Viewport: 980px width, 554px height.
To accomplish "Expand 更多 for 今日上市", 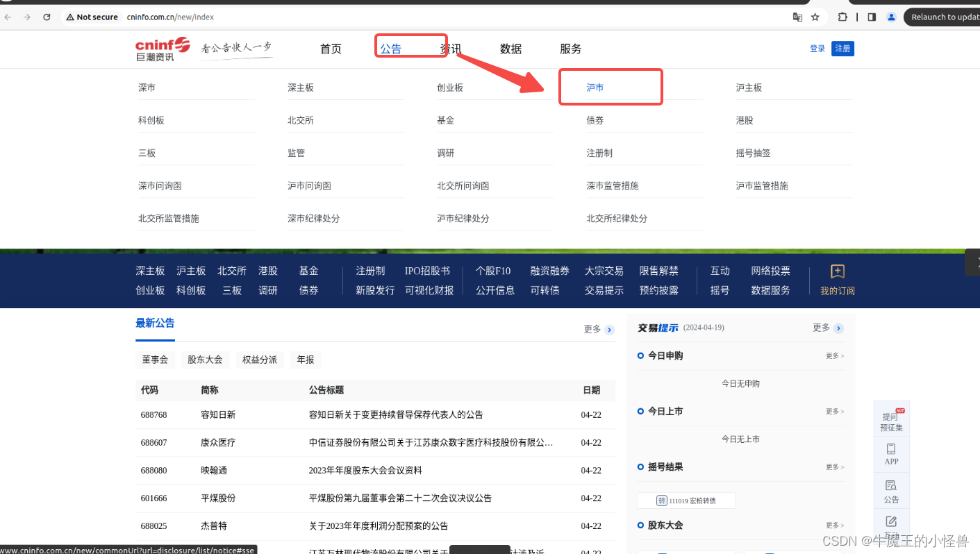I will point(835,411).
